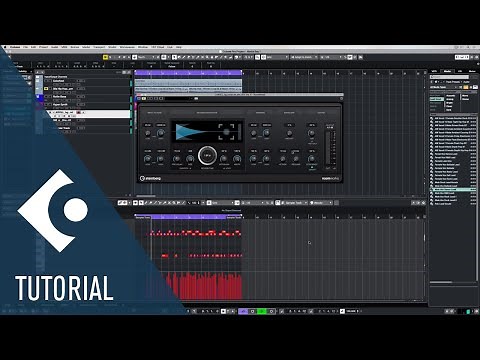The width and height of the screenshot is (480, 360).
Task: Select the Input/Output Channels folder
Action: click(55, 77)
